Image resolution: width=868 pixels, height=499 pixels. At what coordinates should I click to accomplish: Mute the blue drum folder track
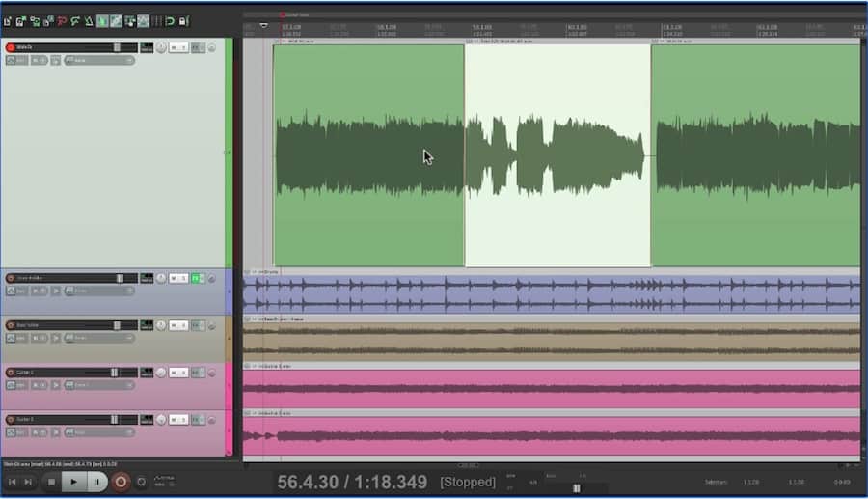click(x=174, y=278)
